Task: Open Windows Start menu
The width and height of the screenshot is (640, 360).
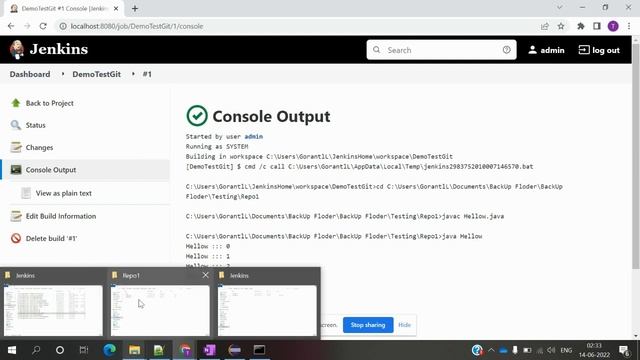Action: point(12,350)
